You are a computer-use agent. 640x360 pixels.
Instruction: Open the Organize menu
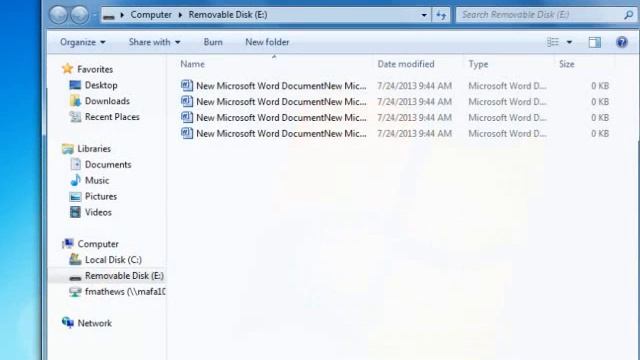82,42
